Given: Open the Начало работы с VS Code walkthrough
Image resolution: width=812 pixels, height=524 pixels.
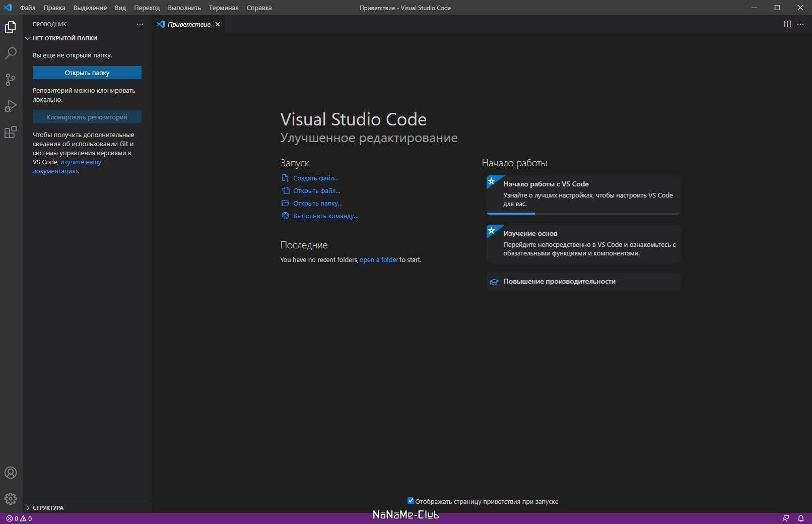Looking at the screenshot, I should tap(583, 194).
